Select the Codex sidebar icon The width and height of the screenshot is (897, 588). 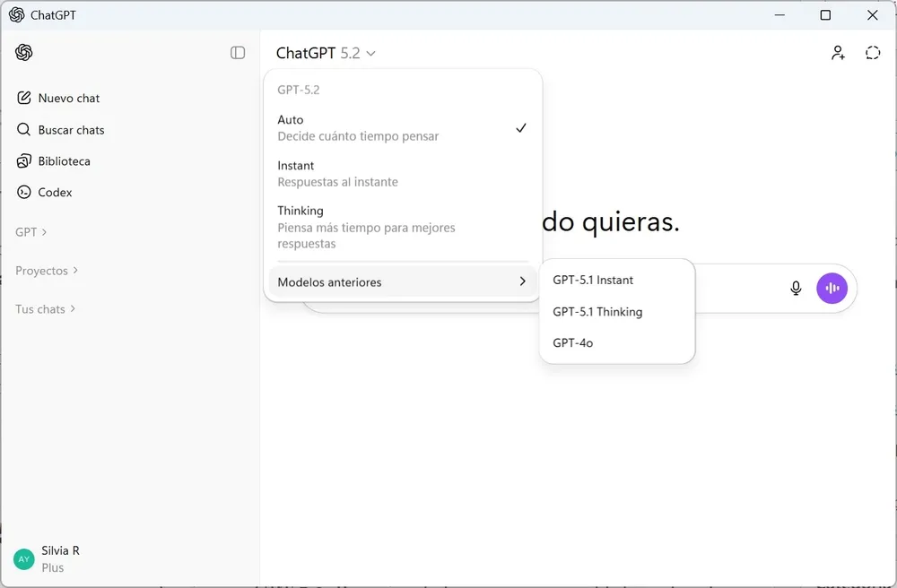[x=22, y=192]
